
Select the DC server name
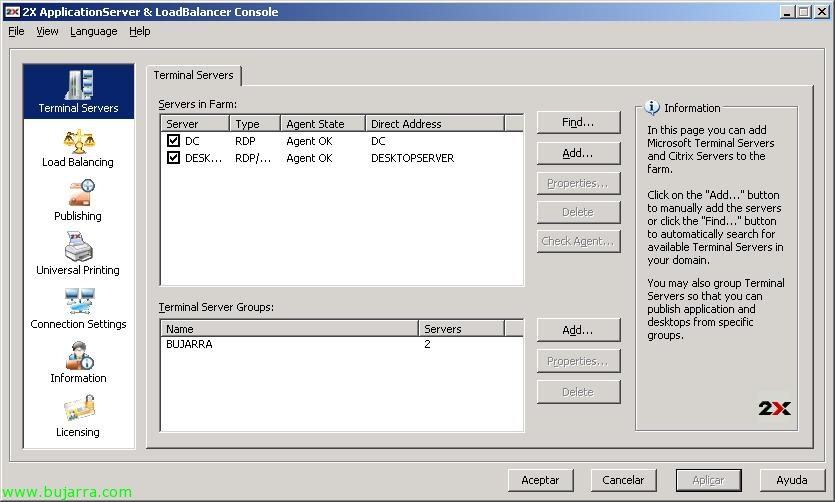[192, 141]
